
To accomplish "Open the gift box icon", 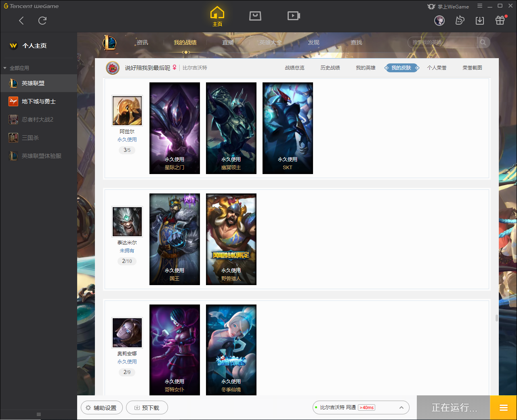I will pos(500,20).
